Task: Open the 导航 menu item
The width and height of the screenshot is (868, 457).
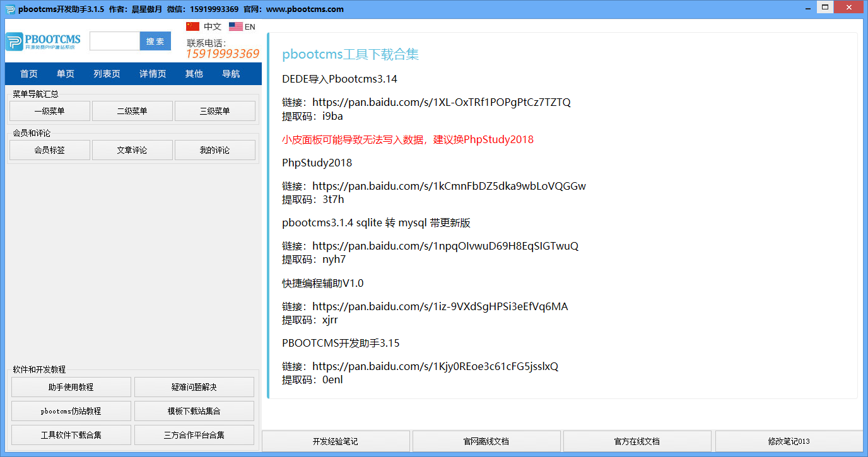Action: coord(231,73)
